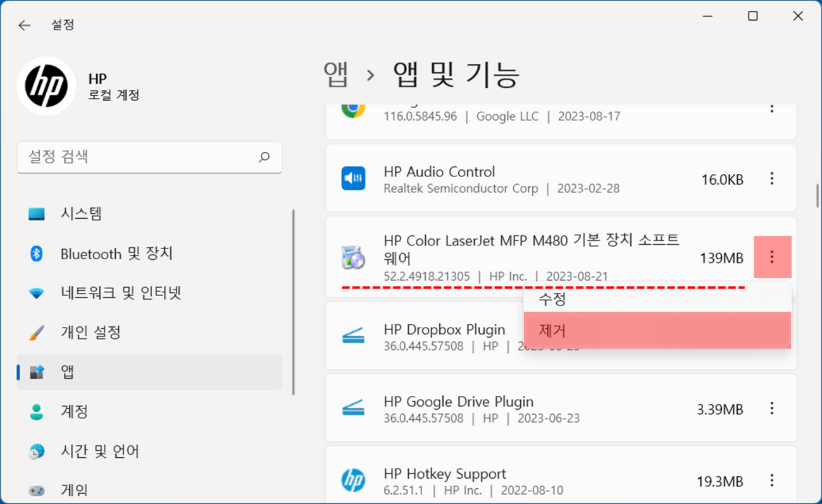Click the HP Color LaserJet installer icon
Screen dimensions: 822x504
[353, 258]
